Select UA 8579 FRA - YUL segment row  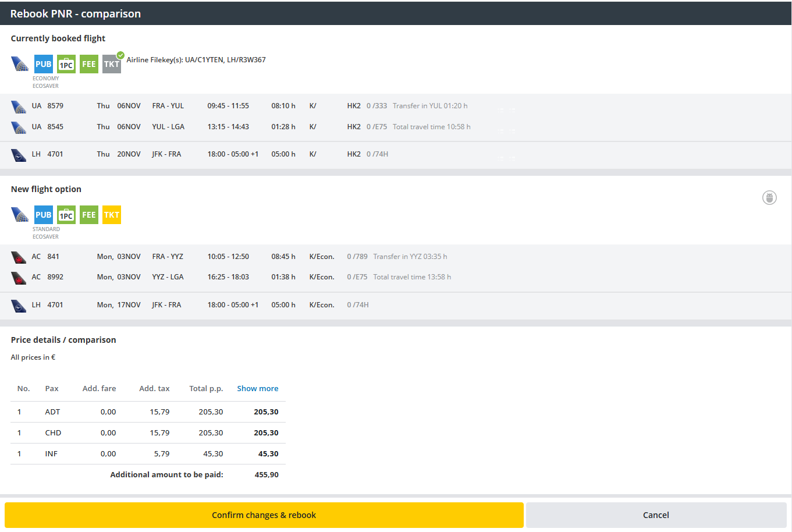click(x=233, y=106)
